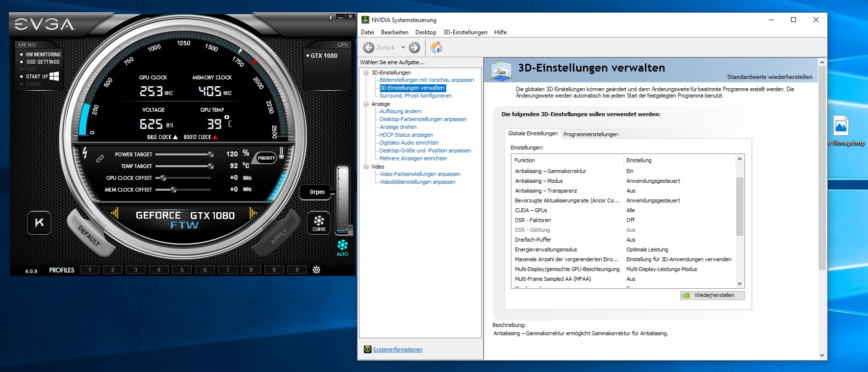Go forward in NVIDIA Systemsteuerung

414,48
